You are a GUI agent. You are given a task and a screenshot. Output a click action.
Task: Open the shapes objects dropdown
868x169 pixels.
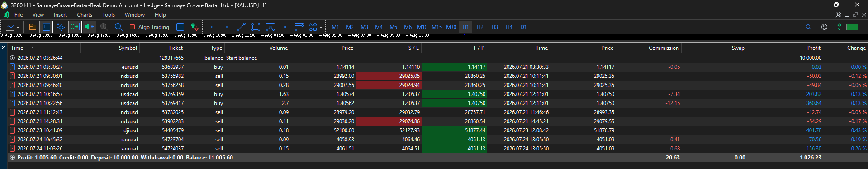(x=315, y=27)
